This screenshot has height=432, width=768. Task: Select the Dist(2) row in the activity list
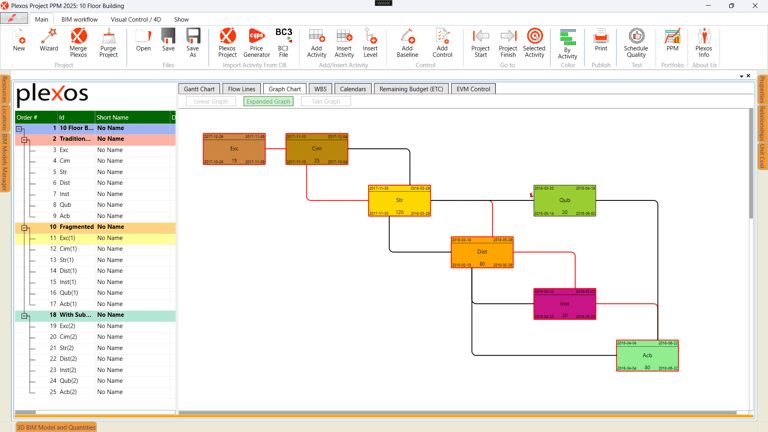pyautogui.click(x=95, y=359)
